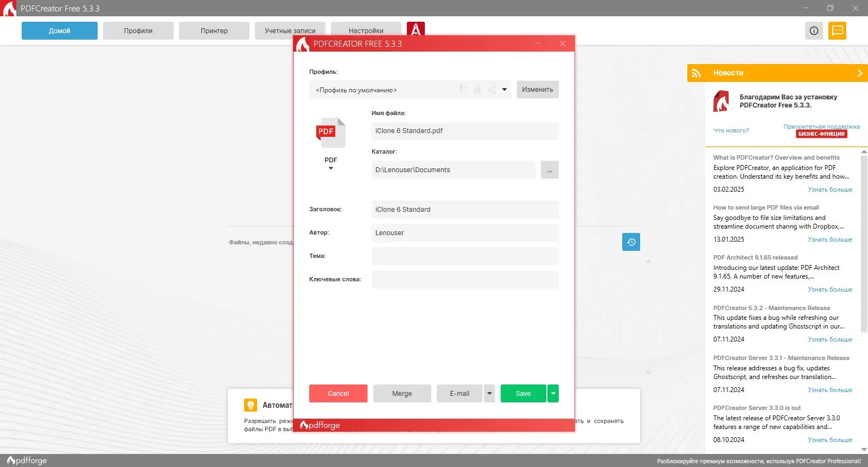Click the news panel scroll-up arrow
Viewport: 868px width, 467px height.
point(864,152)
